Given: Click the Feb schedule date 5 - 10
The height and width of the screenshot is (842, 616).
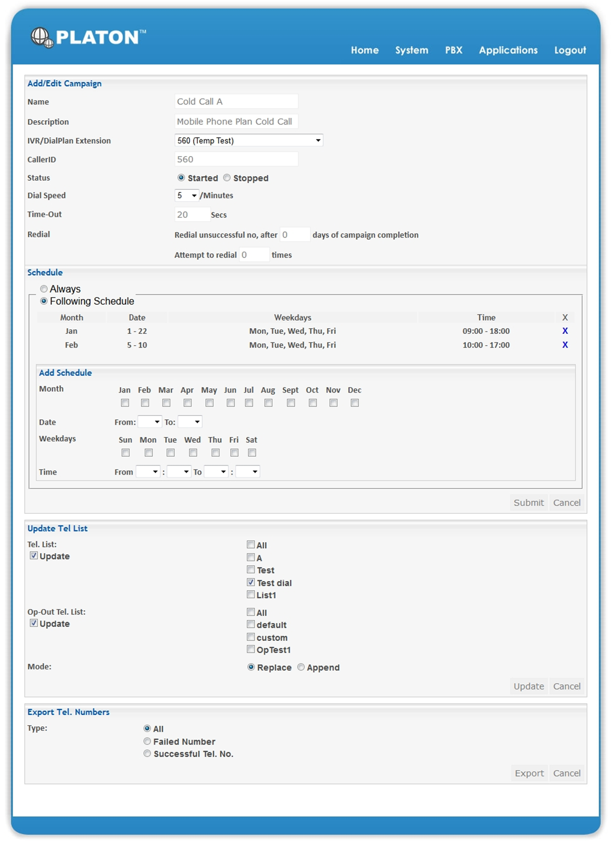Looking at the screenshot, I should coord(137,345).
